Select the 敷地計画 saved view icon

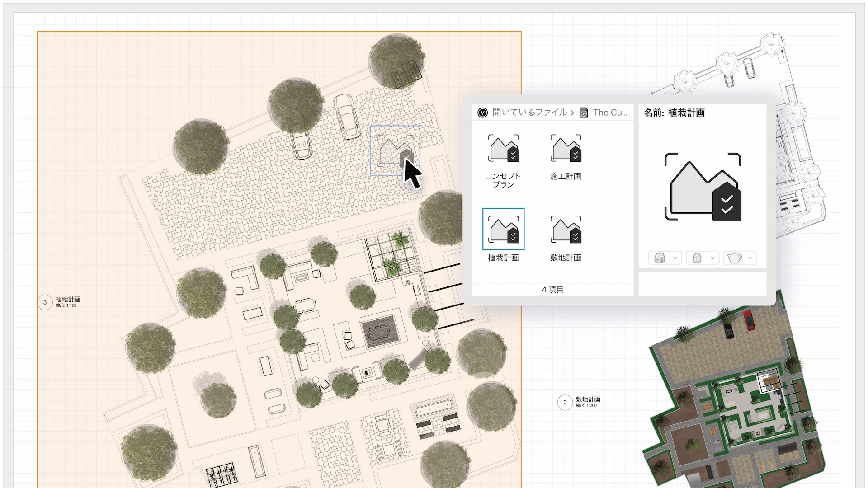566,229
